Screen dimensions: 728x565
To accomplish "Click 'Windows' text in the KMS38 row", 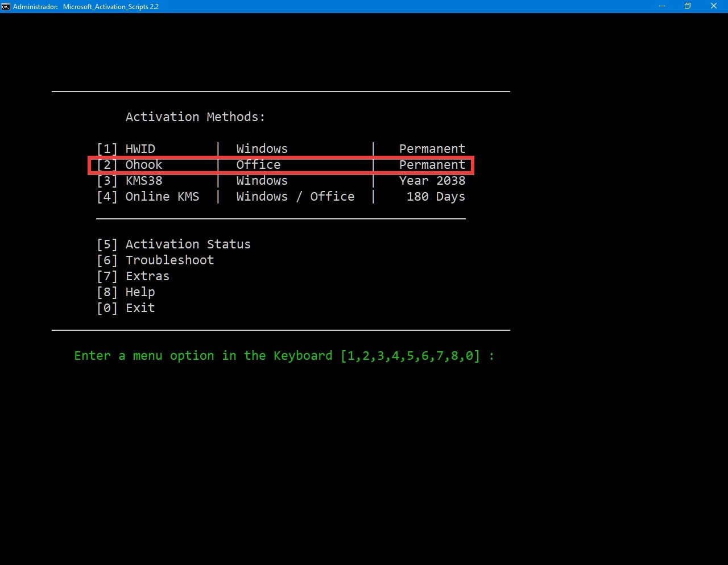I will [262, 181].
